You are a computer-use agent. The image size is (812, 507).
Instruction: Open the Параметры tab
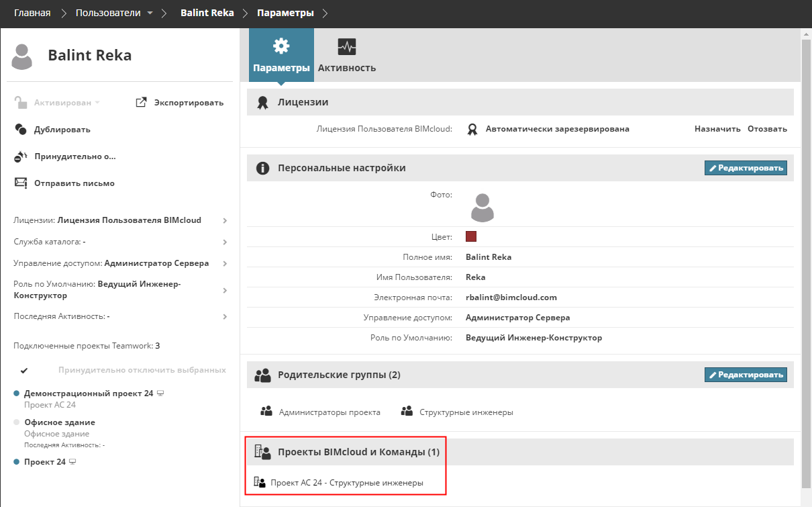281,55
